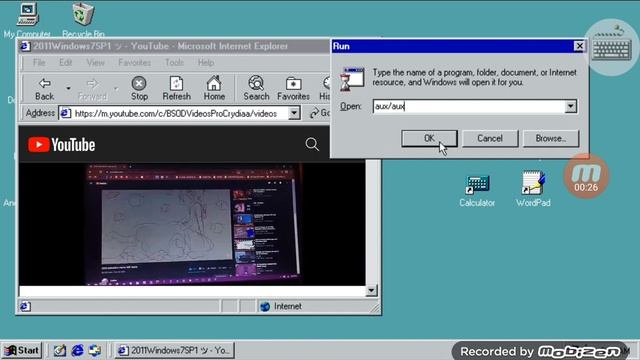This screenshot has width=640, height=360.
Task: Open the File menu in Internet Explorer
Action: [39, 62]
